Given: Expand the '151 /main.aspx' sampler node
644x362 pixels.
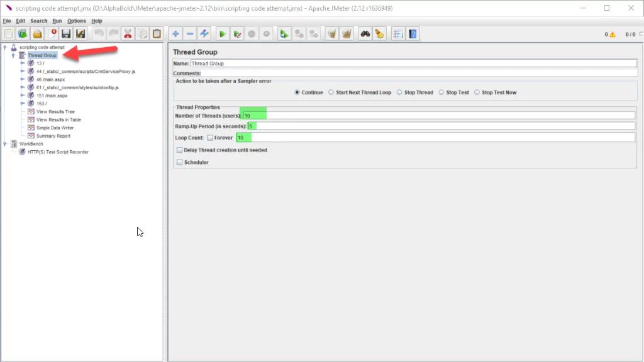Looking at the screenshot, I should pyautogui.click(x=22, y=96).
